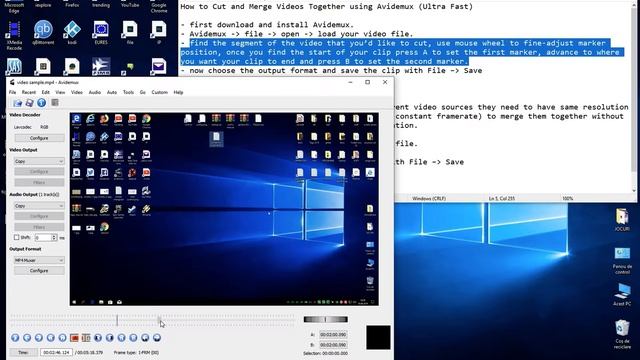Select the 'IP' desktop shortcut
640x360 pixels.
tap(158, 33)
